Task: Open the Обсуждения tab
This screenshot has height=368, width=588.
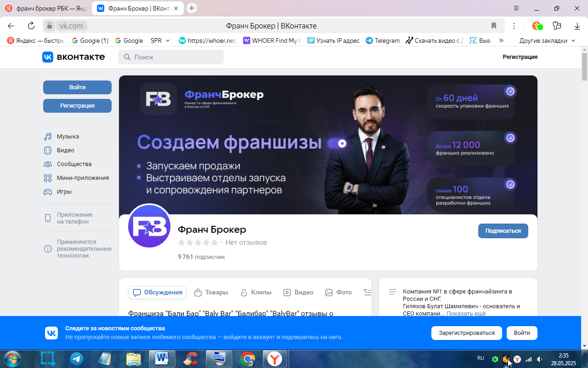Action: [158, 293]
